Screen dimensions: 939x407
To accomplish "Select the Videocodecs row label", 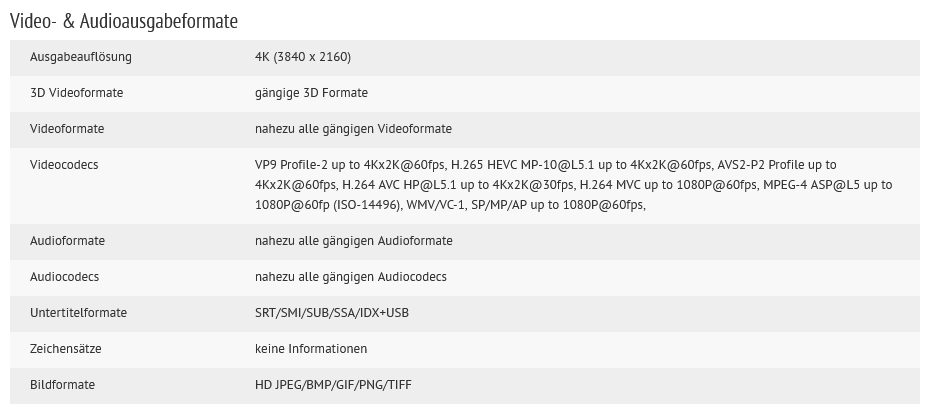I will click(x=64, y=165).
